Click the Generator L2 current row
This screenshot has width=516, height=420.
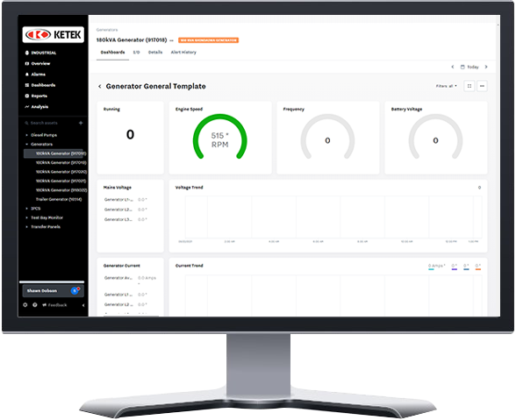(125, 304)
